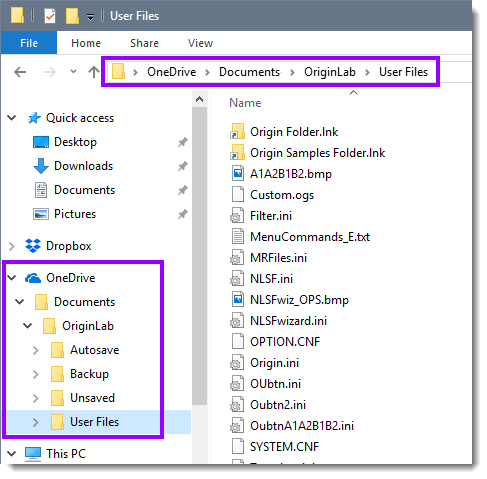Select the User Files folder in tree
Image resolution: width=487 pixels, height=479 pixels.
tap(94, 422)
